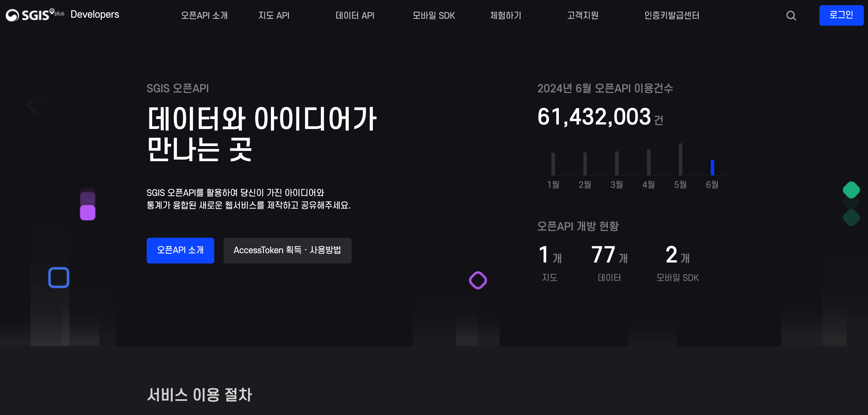Select the 2월 usage bar
Image resolution: width=868 pixels, height=415 pixels.
[585, 164]
